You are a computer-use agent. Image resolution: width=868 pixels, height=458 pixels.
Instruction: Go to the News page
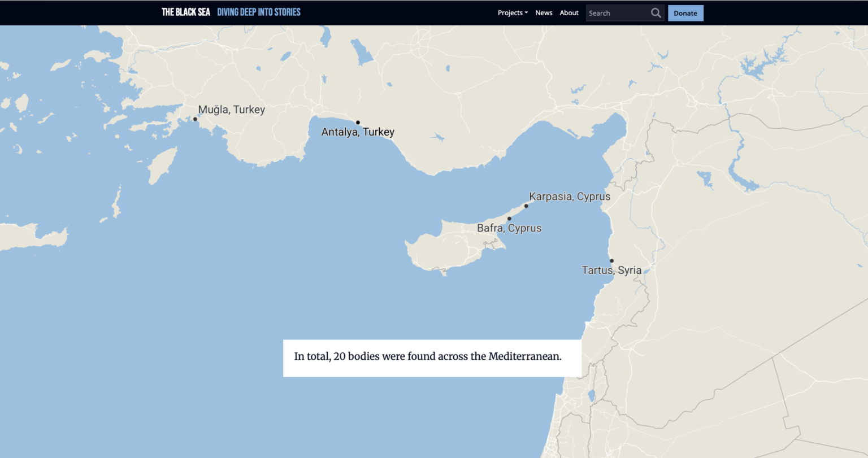pyautogui.click(x=544, y=13)
